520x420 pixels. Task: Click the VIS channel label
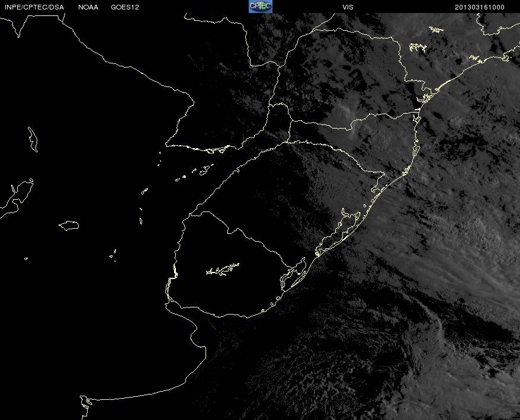point(348,7)
